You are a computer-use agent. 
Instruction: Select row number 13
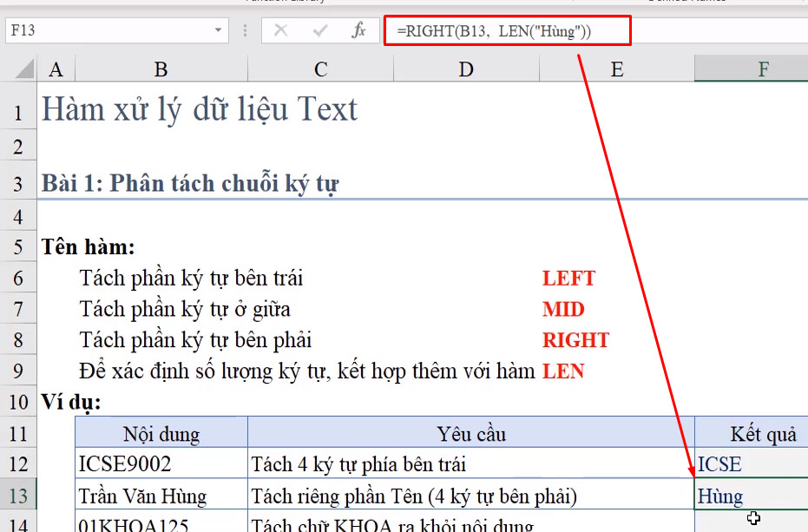[x=18, y=494]
